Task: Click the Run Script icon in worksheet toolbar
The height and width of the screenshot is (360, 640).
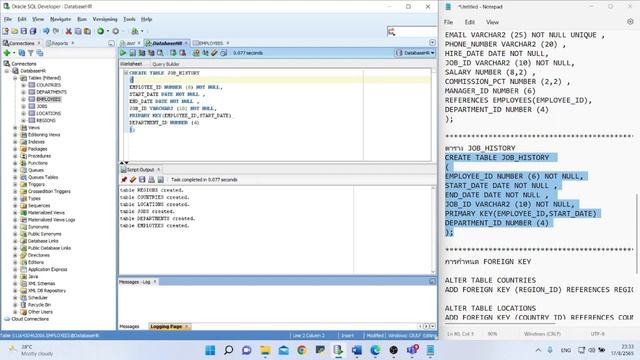Action: [132, 53]
